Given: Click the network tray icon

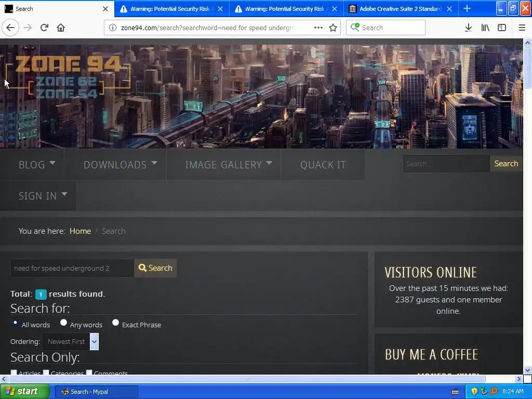Looking at the screenshot, I should tap(484, 391).
